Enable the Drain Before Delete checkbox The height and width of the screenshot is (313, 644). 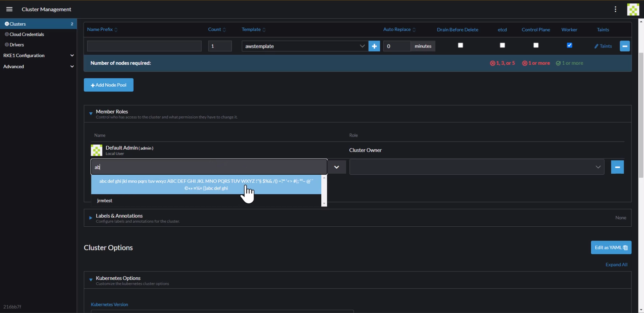460,45
